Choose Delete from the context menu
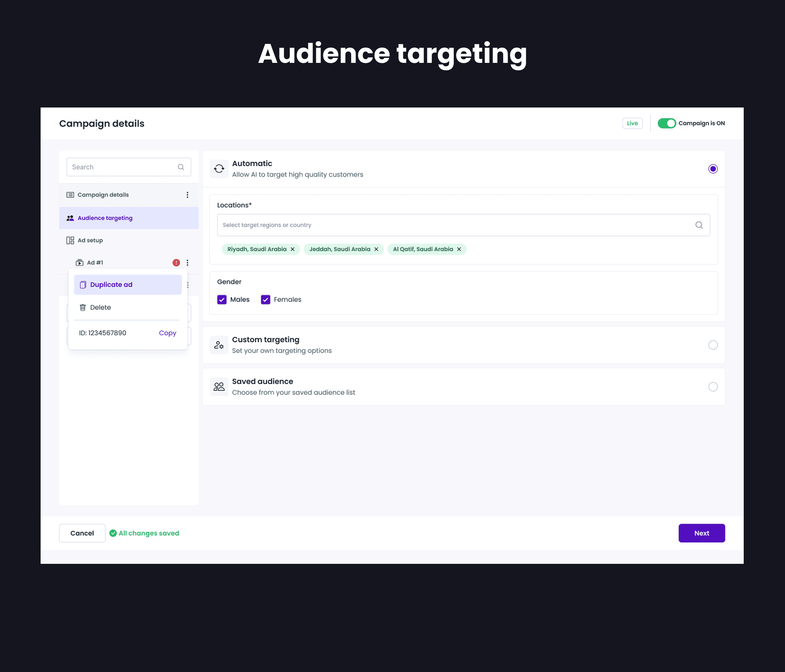Screen dimensions: 785x672 point(100,307)
